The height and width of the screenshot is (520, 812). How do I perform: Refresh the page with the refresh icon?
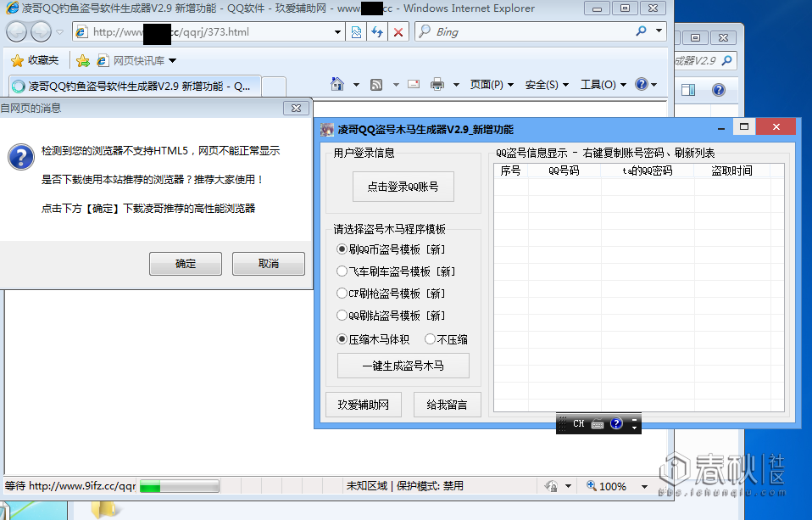click(377, 32)
